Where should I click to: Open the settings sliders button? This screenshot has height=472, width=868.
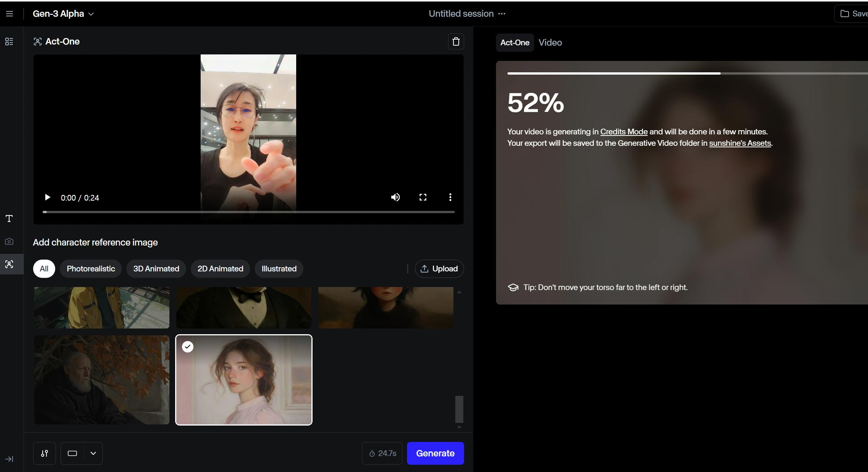click(45, 453)
